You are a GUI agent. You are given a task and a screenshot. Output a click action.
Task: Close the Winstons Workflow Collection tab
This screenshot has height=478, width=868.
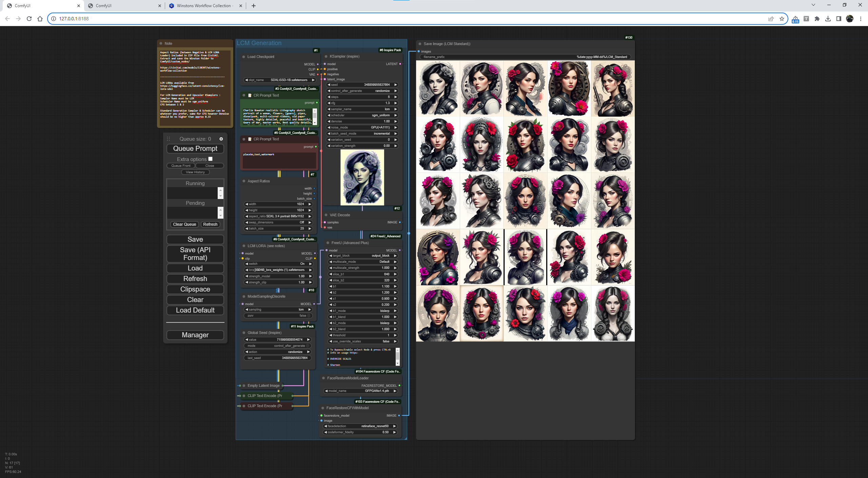tap(241, 6)
